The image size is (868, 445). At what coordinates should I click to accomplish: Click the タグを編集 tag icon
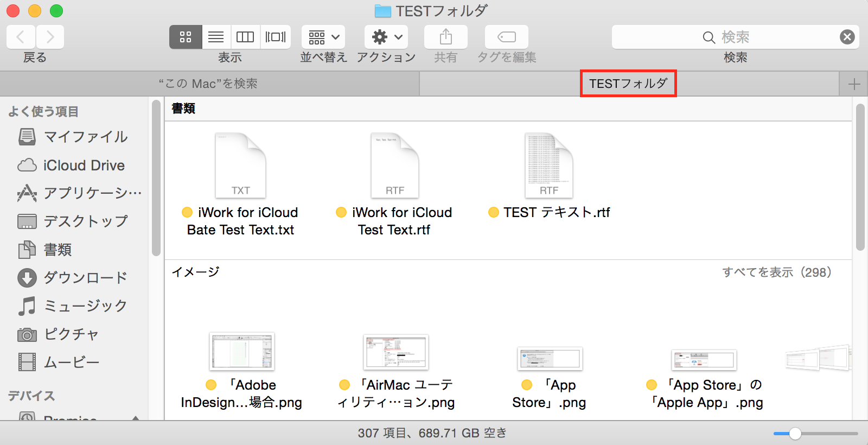coord(506,37)
